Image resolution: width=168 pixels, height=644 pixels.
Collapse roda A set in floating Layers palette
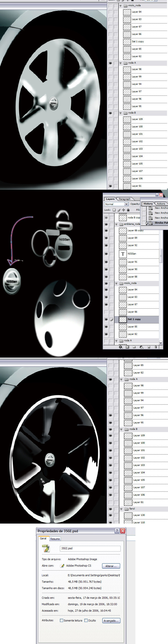(116, 341)
